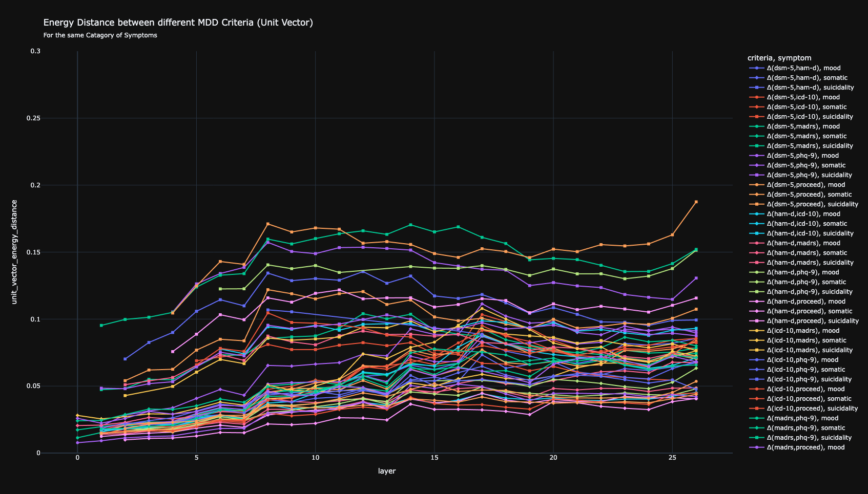Click the highest orange data point at layer 26
This screenshot has width=868, height=494.
tap(696, 202)
